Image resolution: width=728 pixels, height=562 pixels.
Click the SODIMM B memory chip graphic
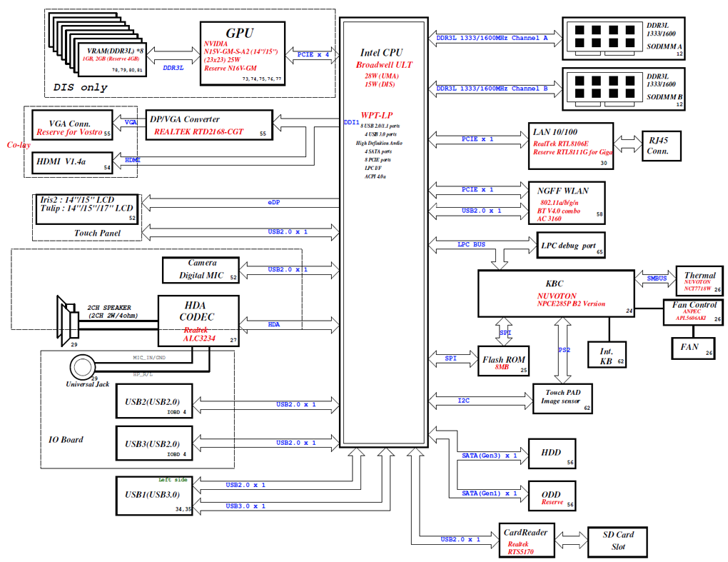click(605, 90)
